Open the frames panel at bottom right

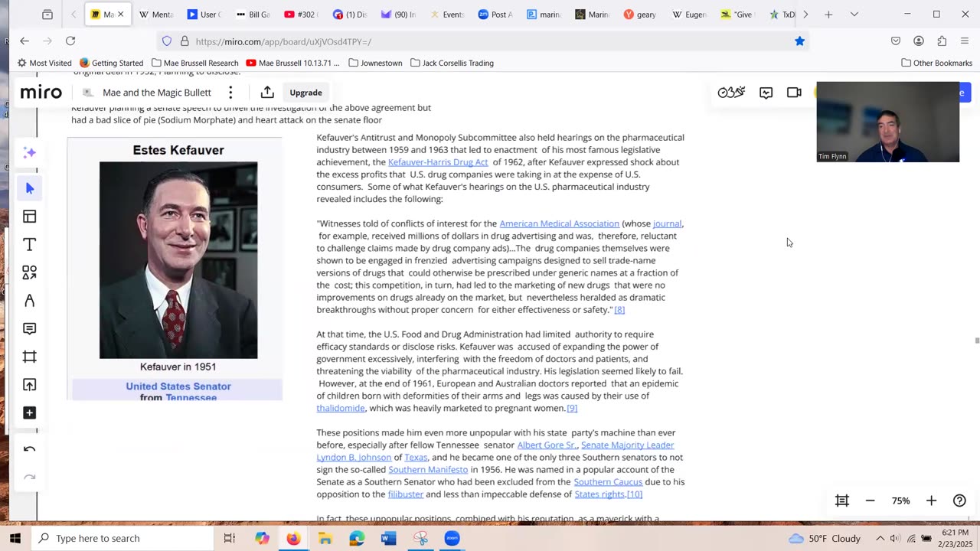pos(842,500)
